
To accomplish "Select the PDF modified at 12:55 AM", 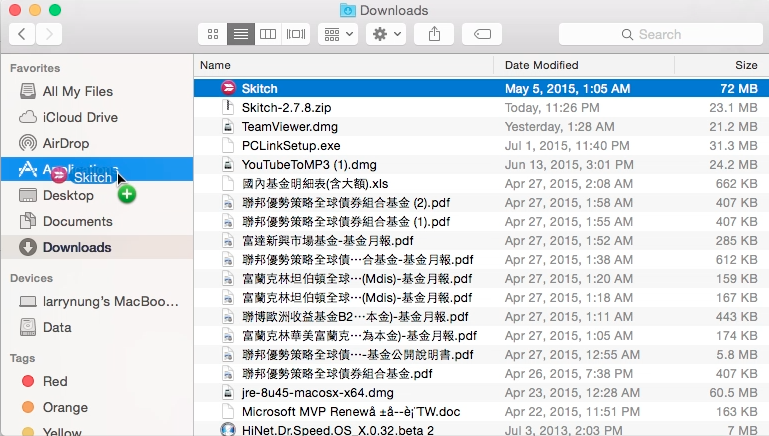I will coord(482,355).
